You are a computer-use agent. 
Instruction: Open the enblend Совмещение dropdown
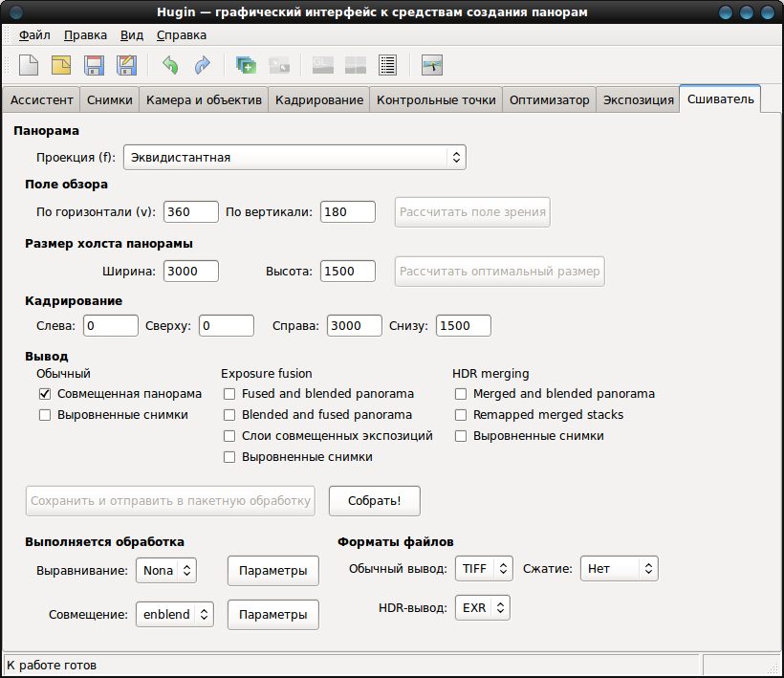(175, 614)
